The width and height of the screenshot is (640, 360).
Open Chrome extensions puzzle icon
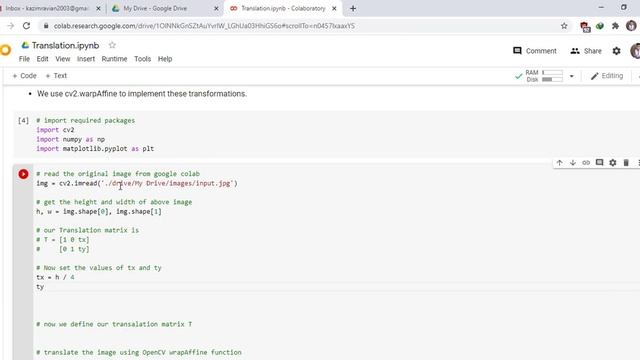[615, 26]
